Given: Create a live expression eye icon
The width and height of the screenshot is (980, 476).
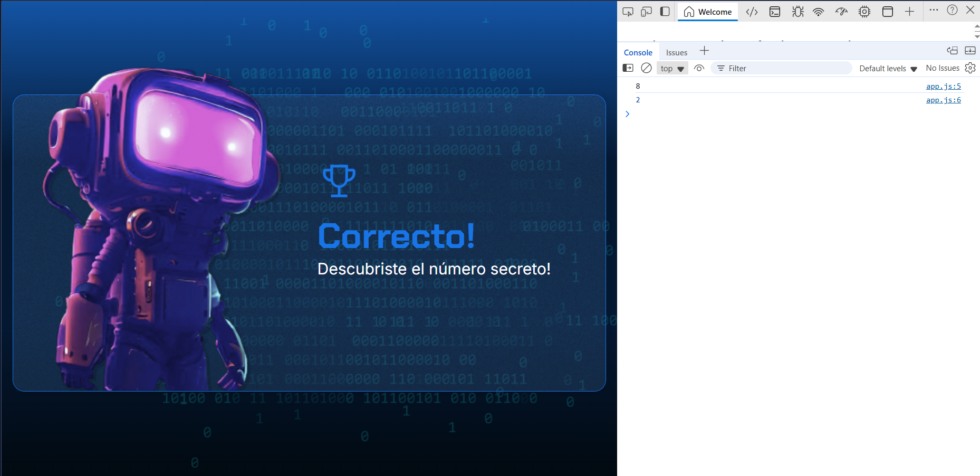Looking at the screenshot, I should [699, 68].
